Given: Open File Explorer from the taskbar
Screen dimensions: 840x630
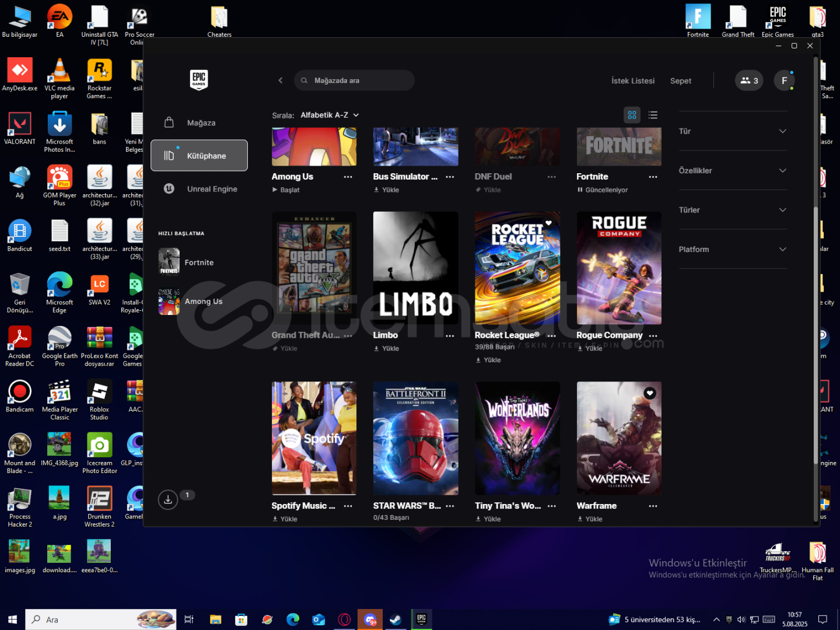Looking at the screenshot, I should click(x=216, y=619).
